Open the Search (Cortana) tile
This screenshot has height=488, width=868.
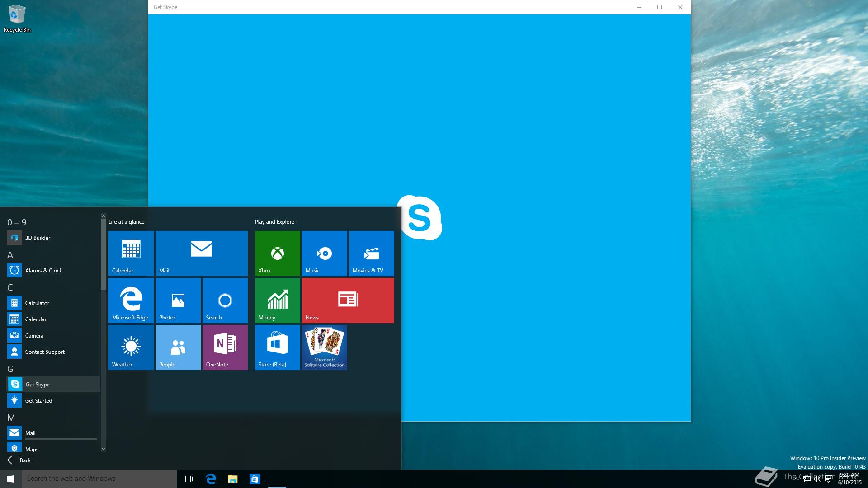(x=225, y=300)
